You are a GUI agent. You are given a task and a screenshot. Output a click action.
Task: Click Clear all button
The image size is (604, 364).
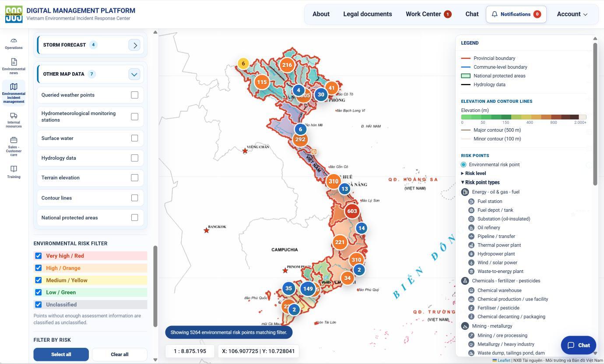click(x=119, y=354)
